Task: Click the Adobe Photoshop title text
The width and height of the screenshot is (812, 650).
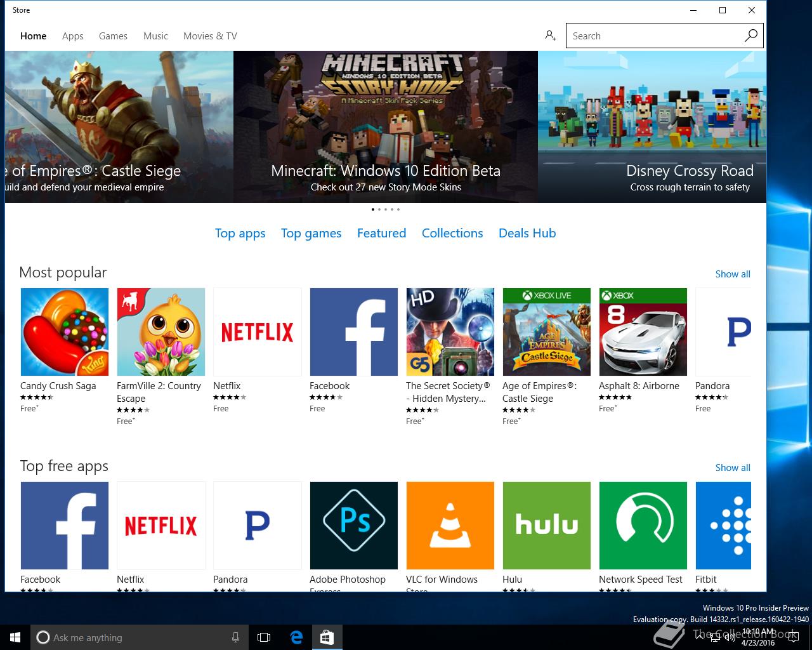Action: coord(348,580)
